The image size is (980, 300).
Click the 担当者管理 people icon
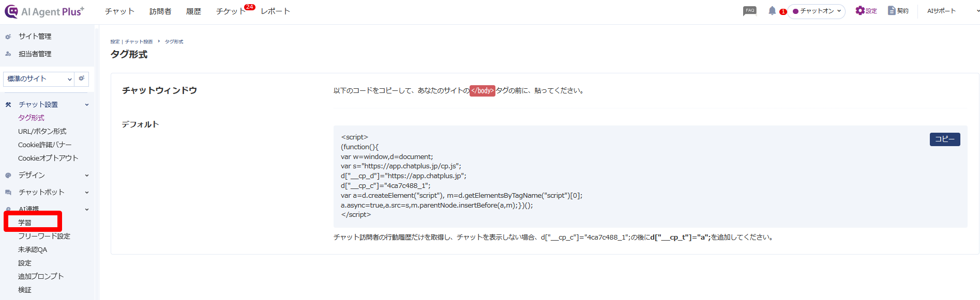click(x=8, y=54)
